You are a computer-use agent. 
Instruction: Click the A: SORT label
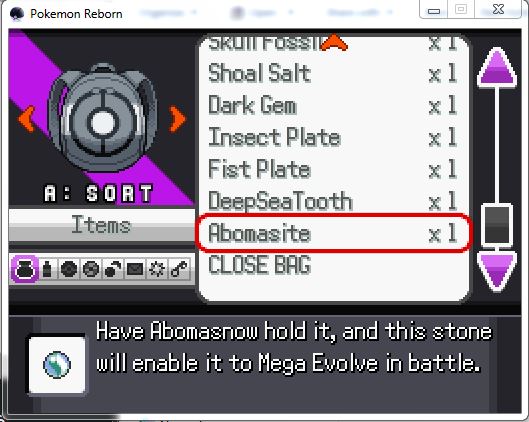coord(99,193)
